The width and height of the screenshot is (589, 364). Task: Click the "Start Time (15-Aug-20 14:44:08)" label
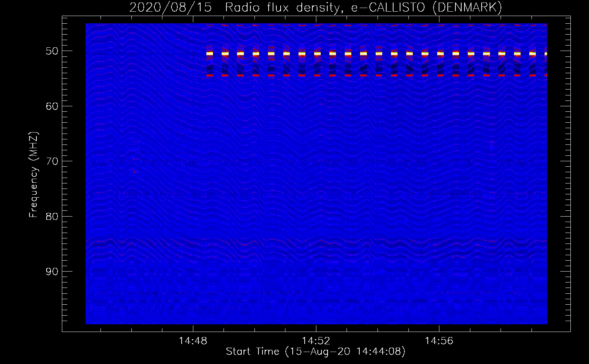(x=316, y=352)
